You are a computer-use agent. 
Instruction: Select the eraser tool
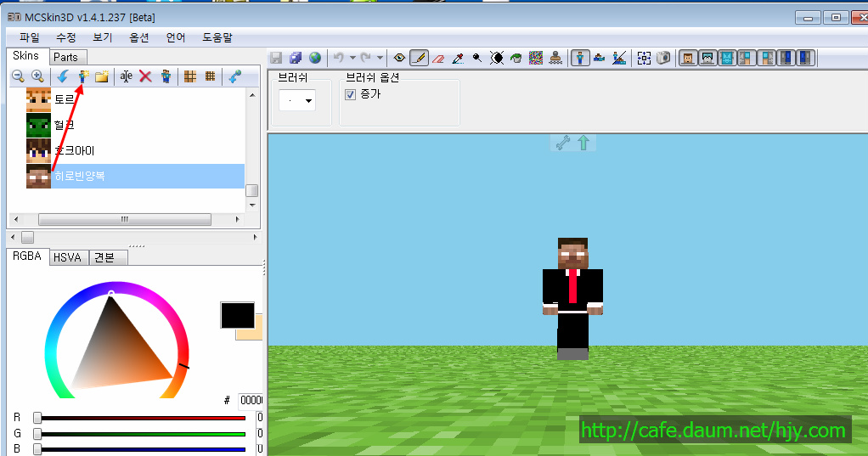pyautogui.click(x=438, y=58)
